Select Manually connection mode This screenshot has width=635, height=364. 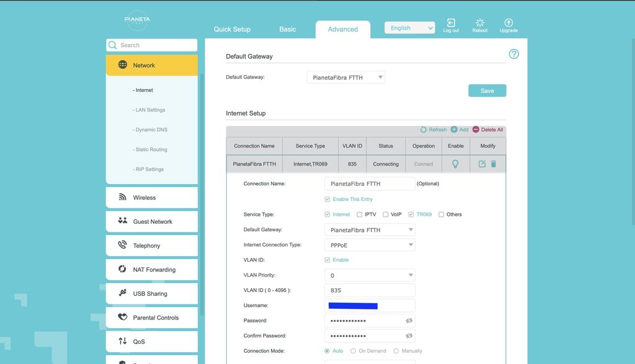coord(396,351)
